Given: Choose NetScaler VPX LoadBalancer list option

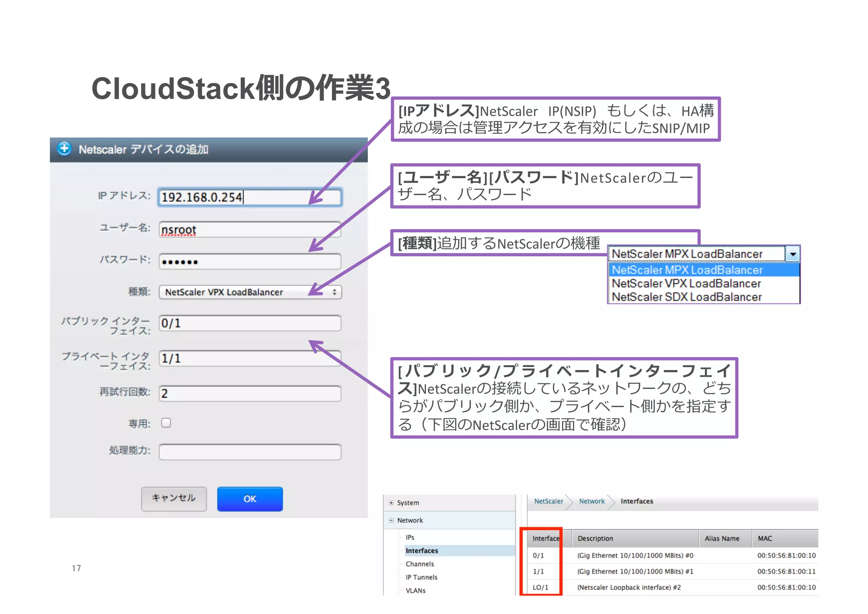Looking at the screenshot, I should coord(687,283).
